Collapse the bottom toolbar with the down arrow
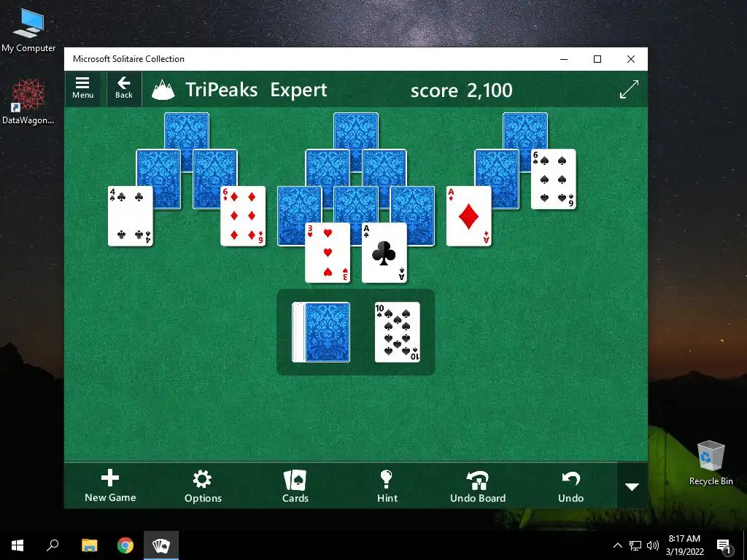Screen dimensions: 747x560 click(632, 486)
